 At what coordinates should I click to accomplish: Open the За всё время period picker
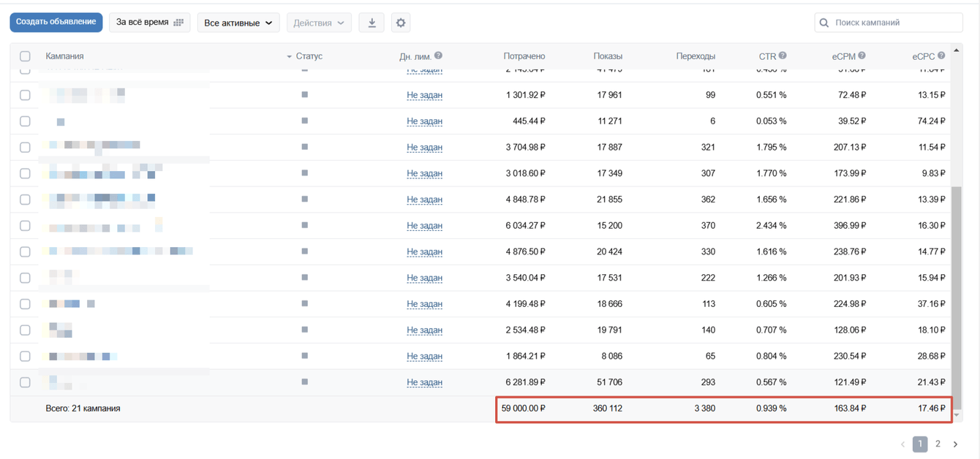(x=149, y=23)
